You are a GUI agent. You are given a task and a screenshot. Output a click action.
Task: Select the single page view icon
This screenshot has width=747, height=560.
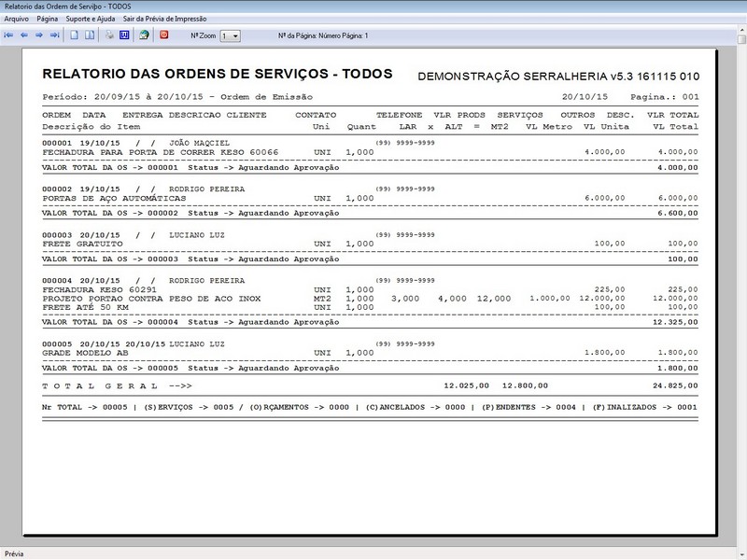(73, 37)
